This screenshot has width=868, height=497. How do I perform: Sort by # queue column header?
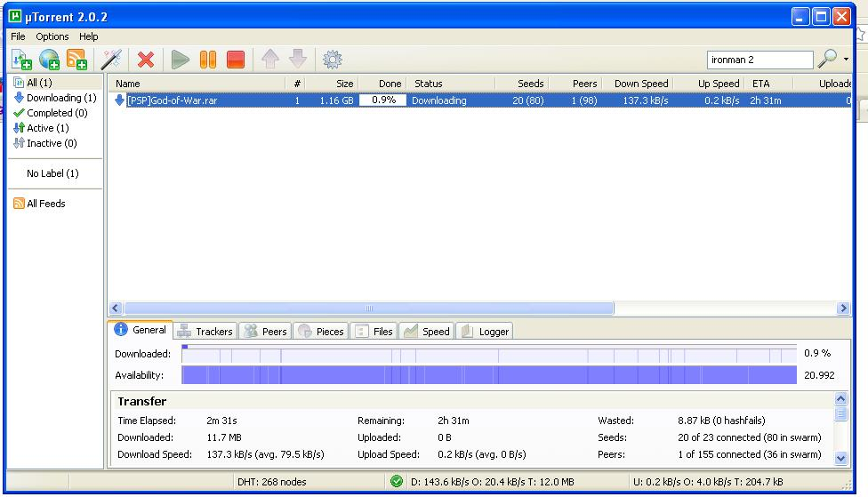pos(295,84)
